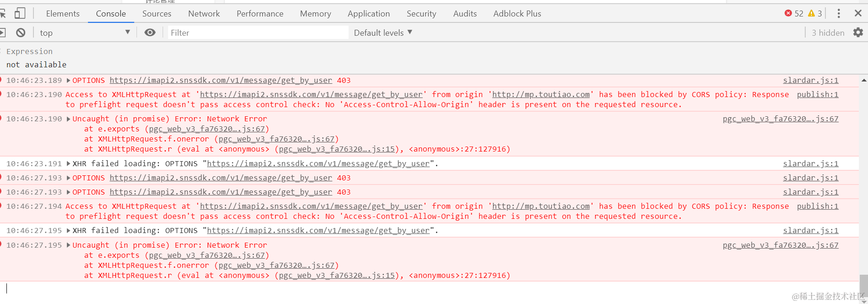
Task: Click the red error count 52
Action: pyautogui.click(x=794, y=13)
